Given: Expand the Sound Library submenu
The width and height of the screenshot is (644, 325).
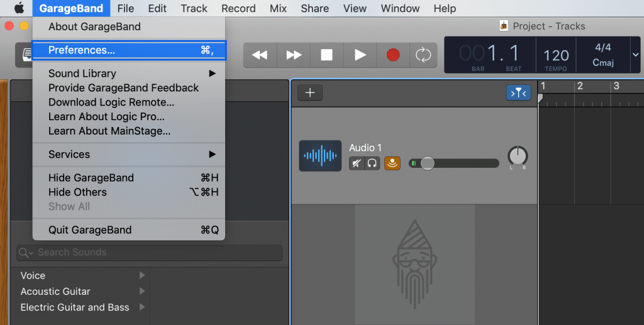Looking at the screenshot, I should tap(129, 74).
